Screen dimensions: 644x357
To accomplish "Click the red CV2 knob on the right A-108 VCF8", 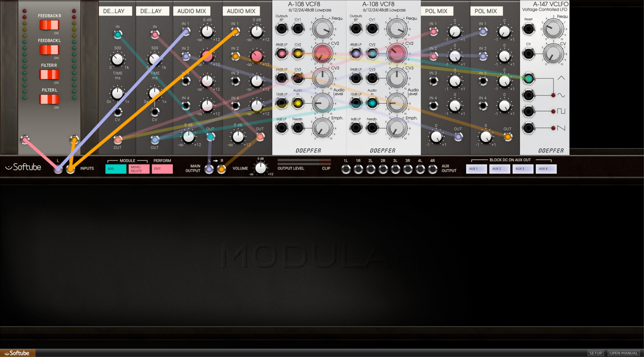I will click(x=396, y=53).
